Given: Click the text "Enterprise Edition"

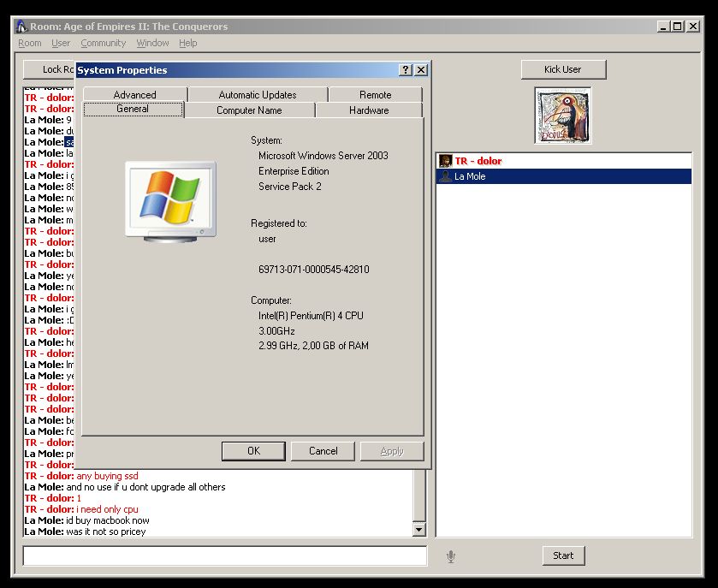Looking at the screenshot, I should point(294,171).
